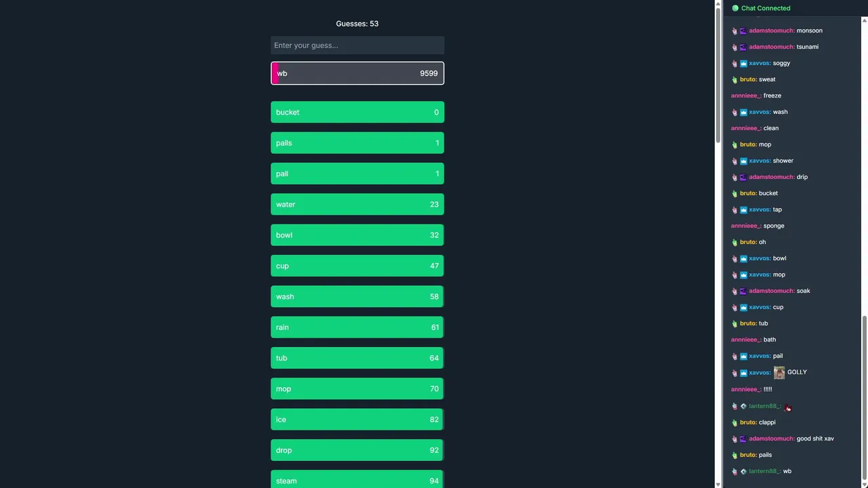The image size is (868, 488).
Task: Click the main page scrollbar's down arrow
Action: coord(718,484)
